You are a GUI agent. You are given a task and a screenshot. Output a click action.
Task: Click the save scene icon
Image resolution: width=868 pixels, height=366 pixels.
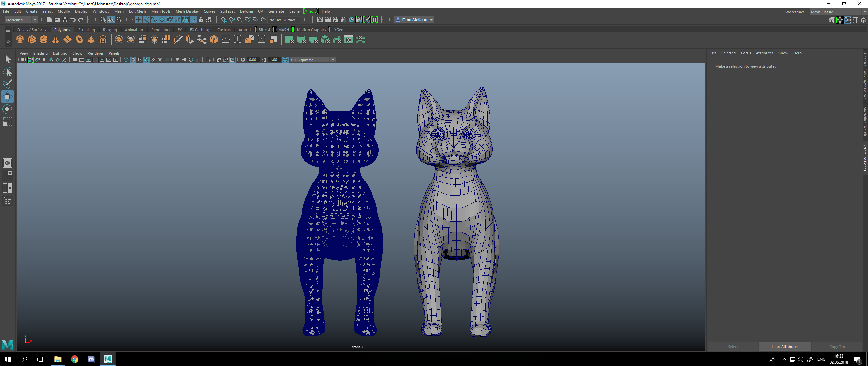65,20
